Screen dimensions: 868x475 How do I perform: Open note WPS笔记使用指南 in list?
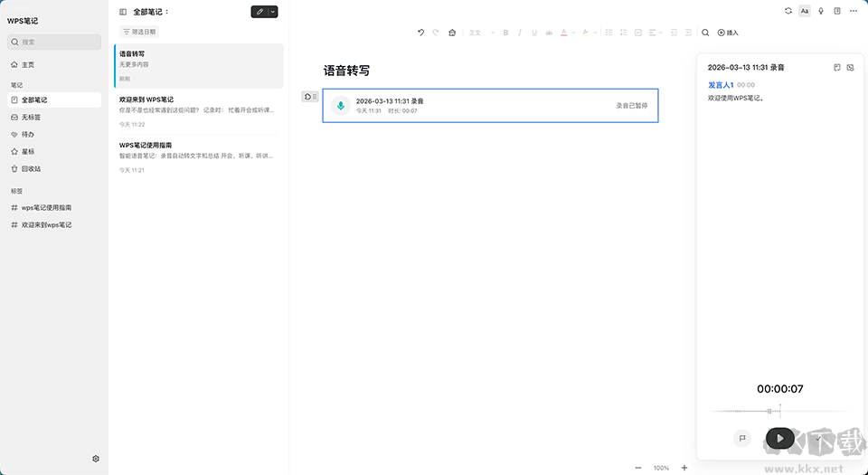[199, 157]
